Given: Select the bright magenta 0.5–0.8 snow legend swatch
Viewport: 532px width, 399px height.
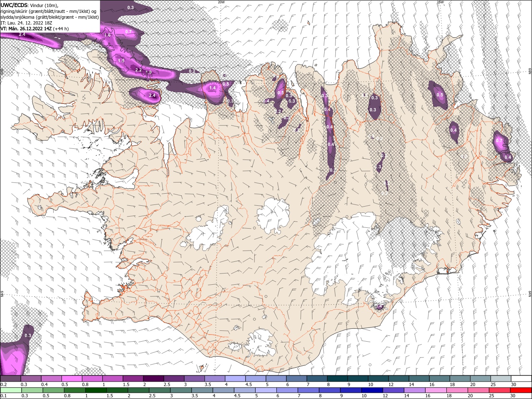Looking at the screenshot, I should pyautogui.click(x=71, y=379).
